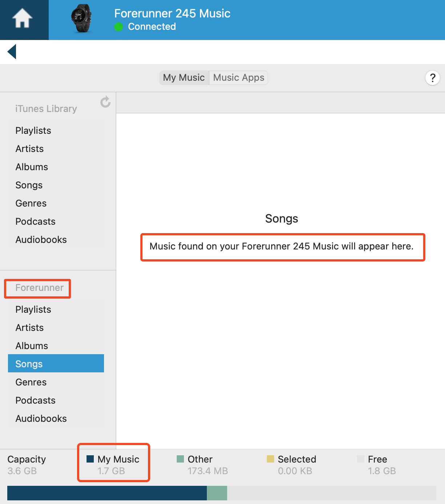Click the Forerunner 245 watch thumbnail
Viewport: 445px width, 504px height.
pos(82,19)
